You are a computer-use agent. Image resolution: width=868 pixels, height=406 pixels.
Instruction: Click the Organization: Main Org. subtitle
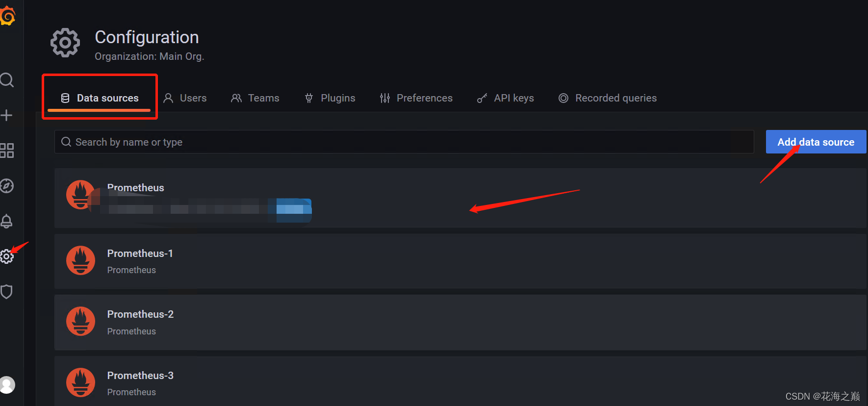(x=150, y=56)
